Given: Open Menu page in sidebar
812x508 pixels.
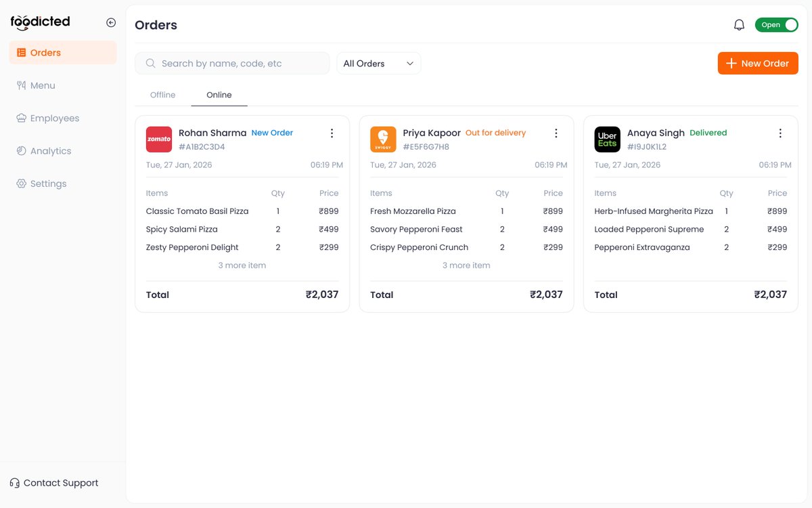Looking at the screenshot, I should coord(63,85).
